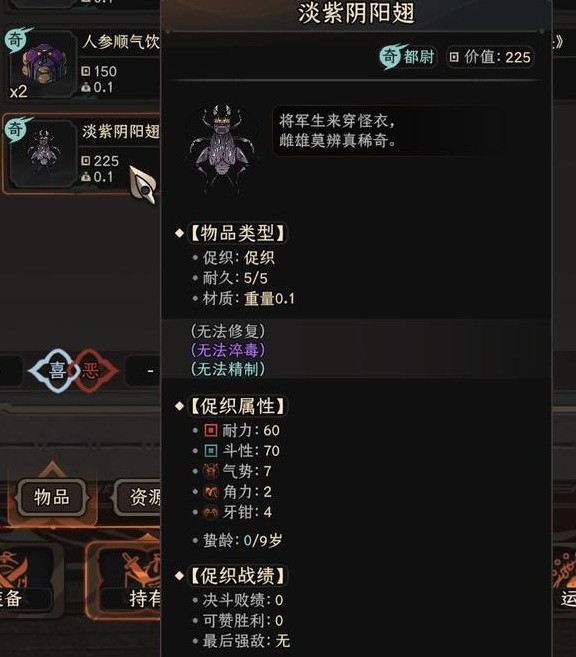This screenshot has height=657, width=576.
Task: Click the 耐力 red square icon
Action: click(x=211, y=430)
